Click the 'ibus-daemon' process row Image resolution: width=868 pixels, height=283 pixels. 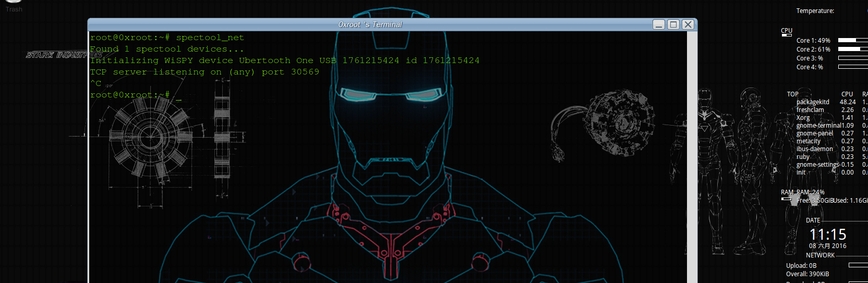(832, 149)
